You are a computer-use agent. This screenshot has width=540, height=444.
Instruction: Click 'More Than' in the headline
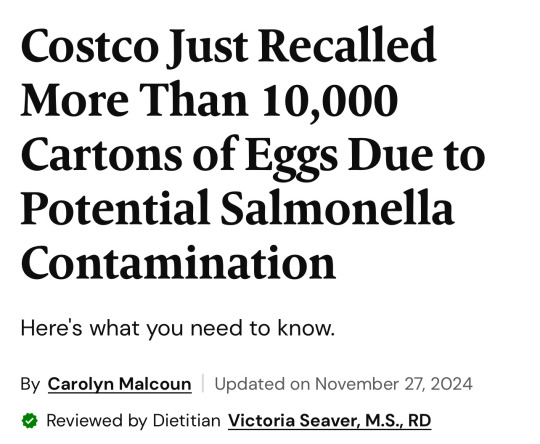[134, 100]
